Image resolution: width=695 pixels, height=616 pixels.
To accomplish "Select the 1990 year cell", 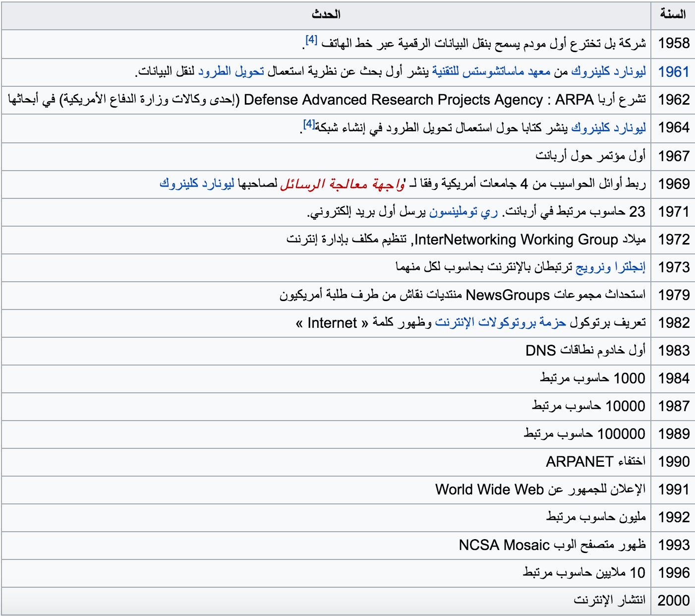I will click(x=674, y=462).
